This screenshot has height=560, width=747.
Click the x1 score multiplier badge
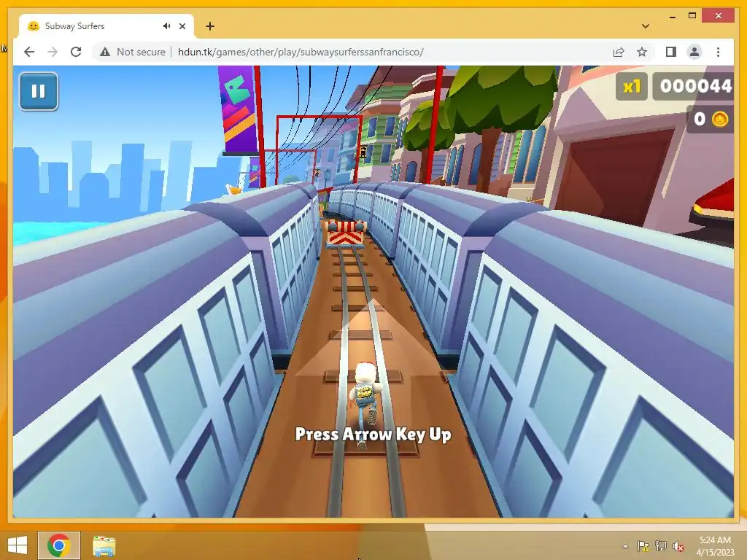[632, 86]
